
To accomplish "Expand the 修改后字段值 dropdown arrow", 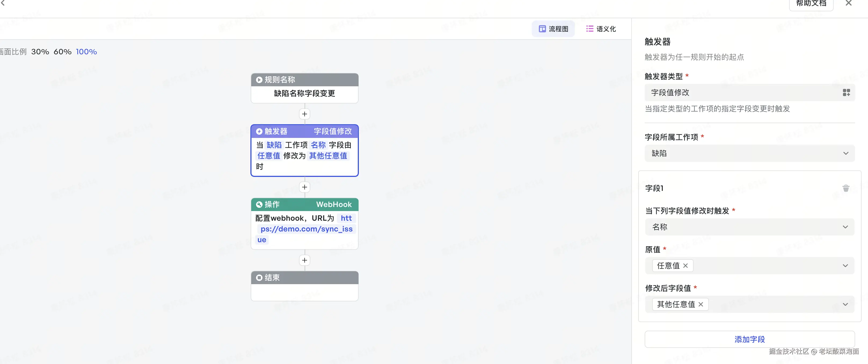I will pyautogui.click(x=845, y=304).
